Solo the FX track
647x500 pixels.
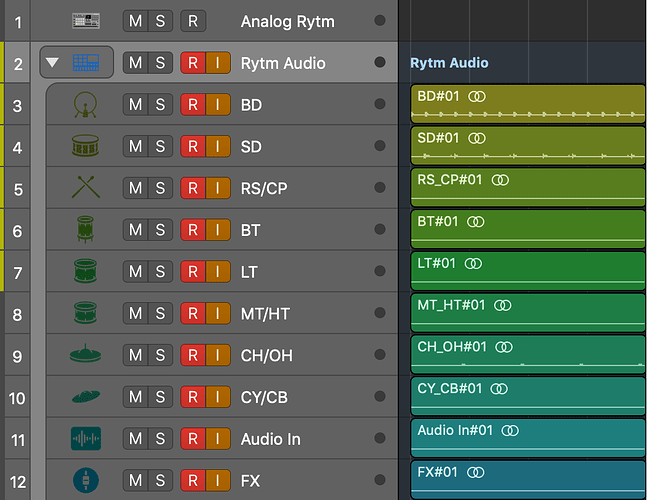(160, 481)
